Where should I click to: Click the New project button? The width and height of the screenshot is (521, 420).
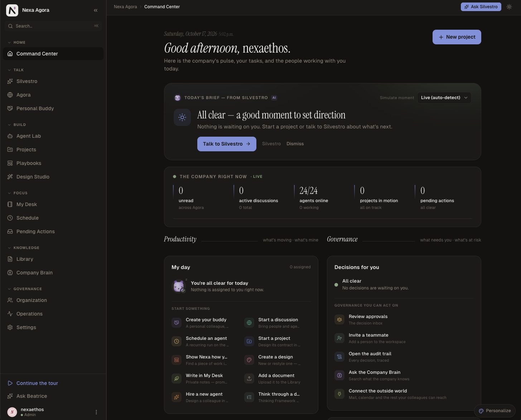point(457,37)
